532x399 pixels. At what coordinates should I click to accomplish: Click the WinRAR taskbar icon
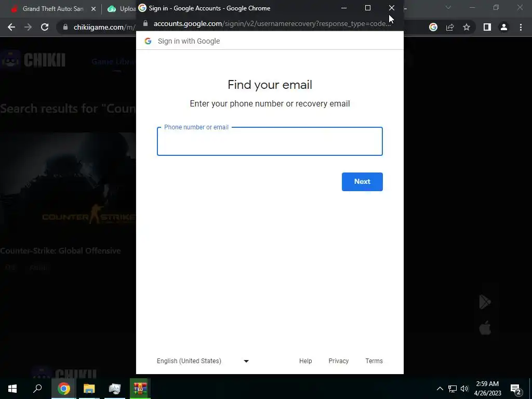(140, 389)
